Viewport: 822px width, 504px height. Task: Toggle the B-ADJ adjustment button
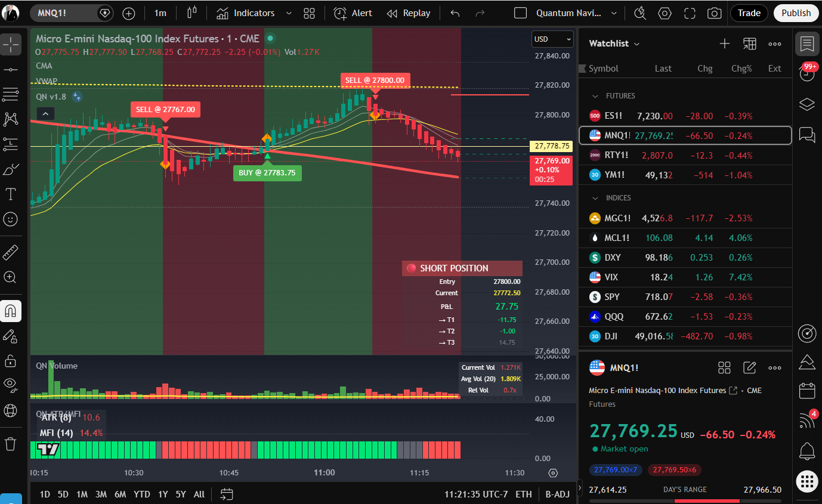coord(557,494)
